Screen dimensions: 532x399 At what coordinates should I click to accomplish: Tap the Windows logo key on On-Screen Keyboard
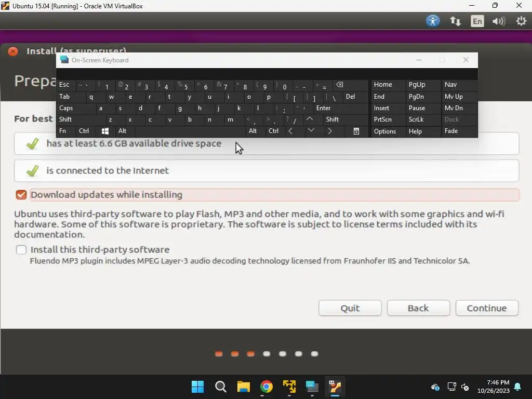point(105,131)
